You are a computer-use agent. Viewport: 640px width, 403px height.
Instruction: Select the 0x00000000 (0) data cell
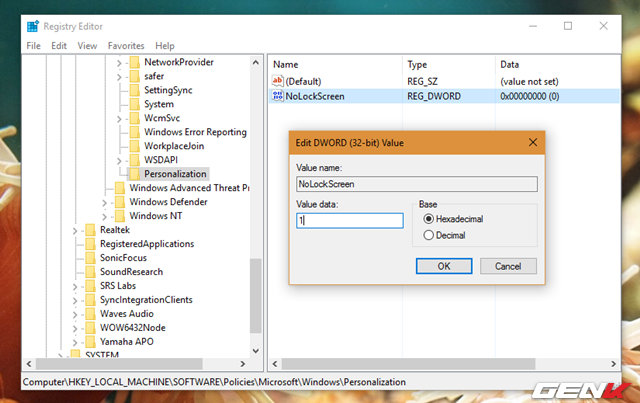530,96
